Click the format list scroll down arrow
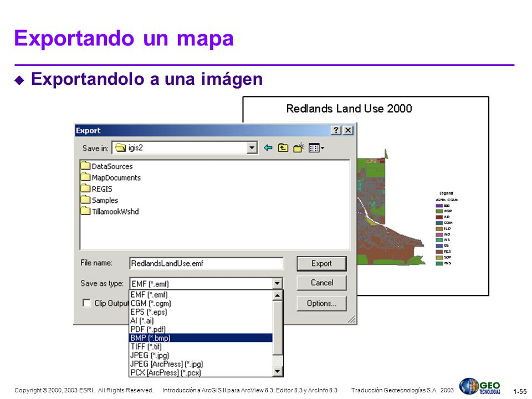This screenshot has height=399, width=532. tap(278, 371)
